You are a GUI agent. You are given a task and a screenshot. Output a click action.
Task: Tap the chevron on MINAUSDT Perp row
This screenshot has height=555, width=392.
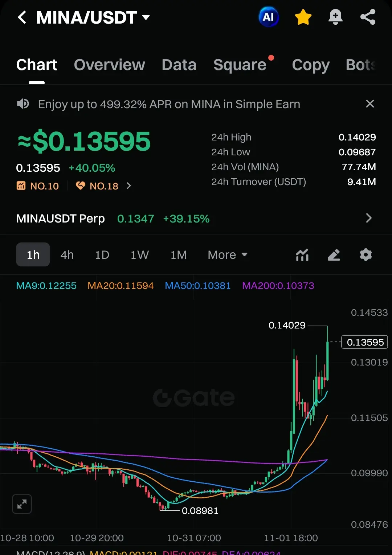tap(369, 218)
